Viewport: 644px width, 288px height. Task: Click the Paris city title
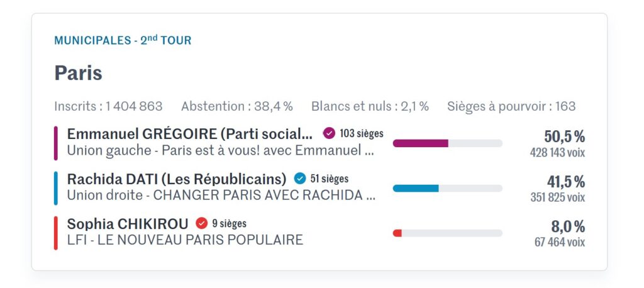[x=78, y=73]
